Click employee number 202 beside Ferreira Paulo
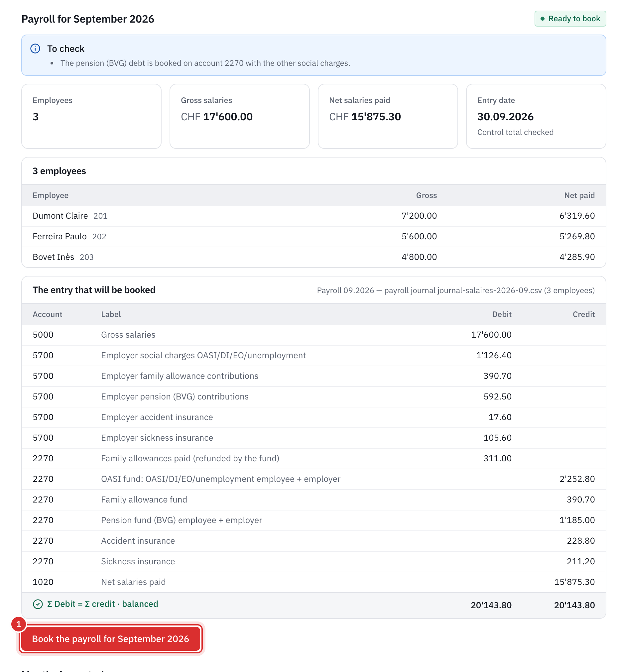The height and width of the screenshot is (672, 617). (x=99, y=237)
